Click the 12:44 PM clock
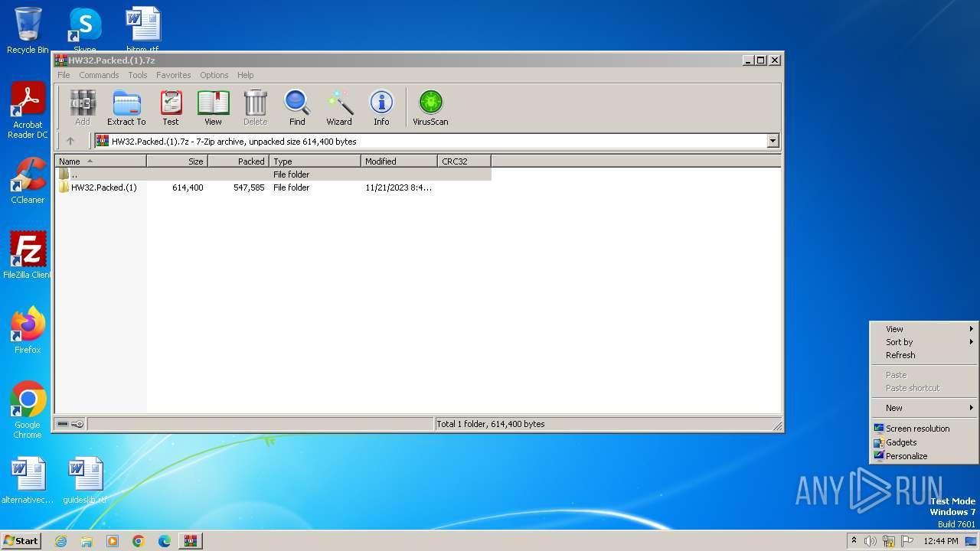This screenshot has height=551, width=980. coord(941,541)
